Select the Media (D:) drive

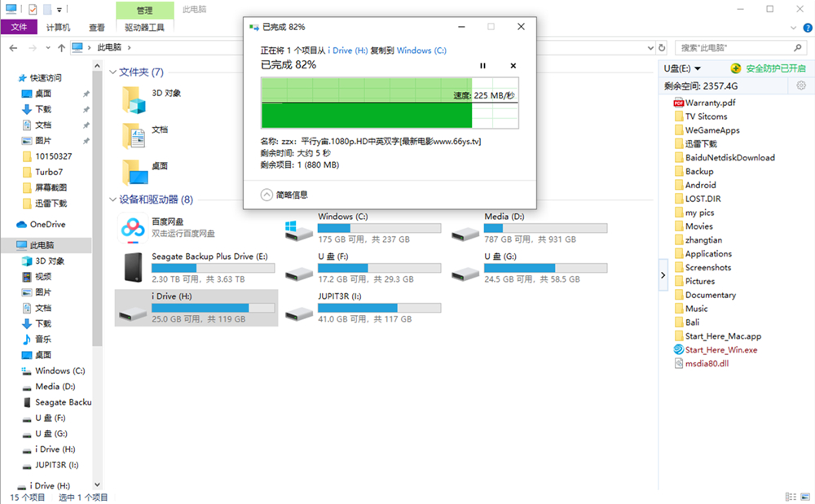click(529, 227)
